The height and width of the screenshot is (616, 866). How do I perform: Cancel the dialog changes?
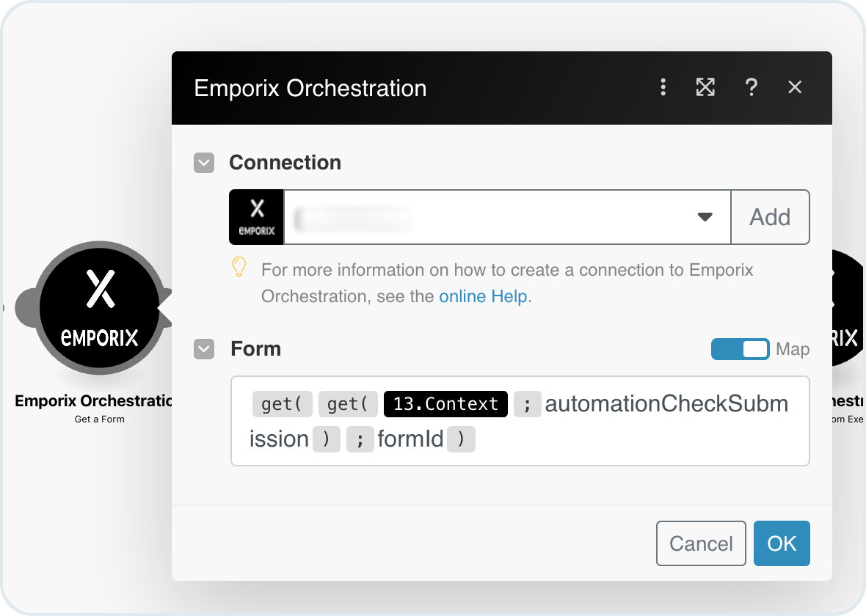click(x=701, y=543)
